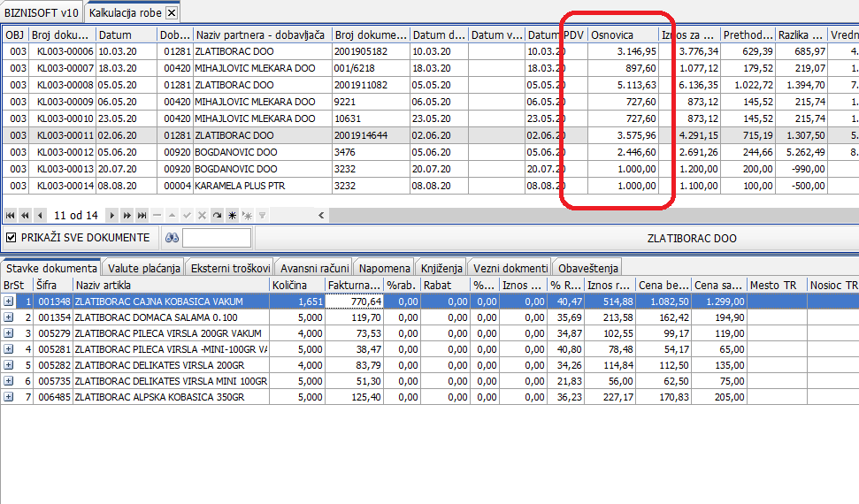
Task: Click quantity value 1,651
Action: coord(297,302)
